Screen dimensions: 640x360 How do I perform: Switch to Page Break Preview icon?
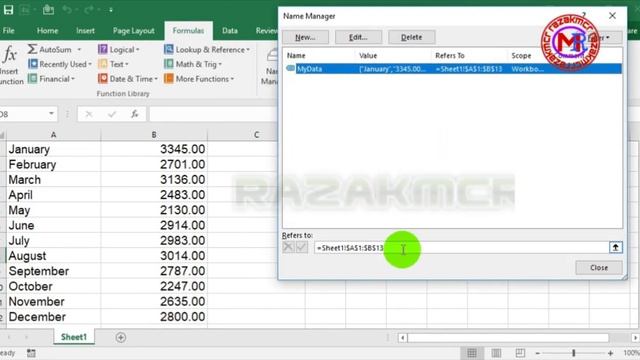(x=520, y=353)
